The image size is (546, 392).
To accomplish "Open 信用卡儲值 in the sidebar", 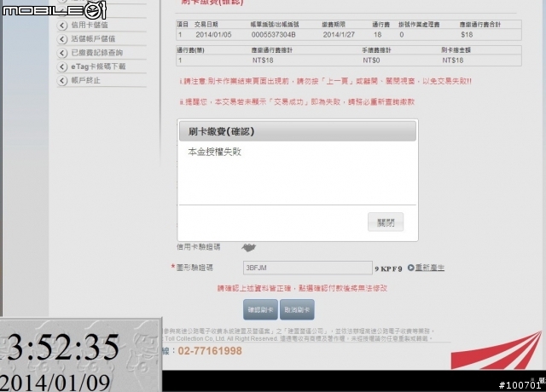I will click(x=90, y=25).
